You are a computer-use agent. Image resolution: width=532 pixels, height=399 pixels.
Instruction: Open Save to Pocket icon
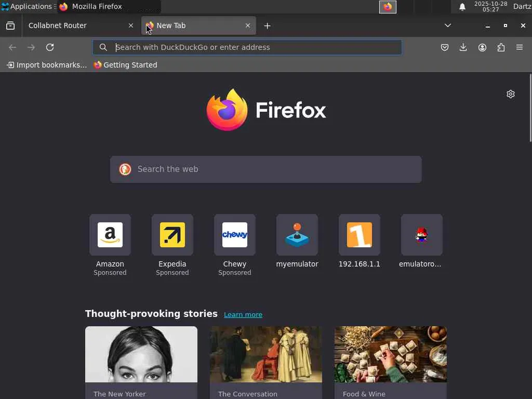(x=445, y=47)
